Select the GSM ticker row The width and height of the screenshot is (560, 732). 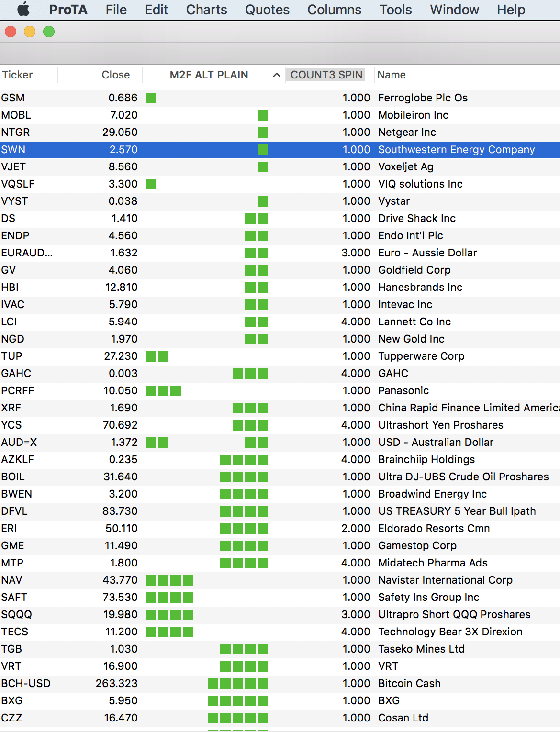pos(280,98)
